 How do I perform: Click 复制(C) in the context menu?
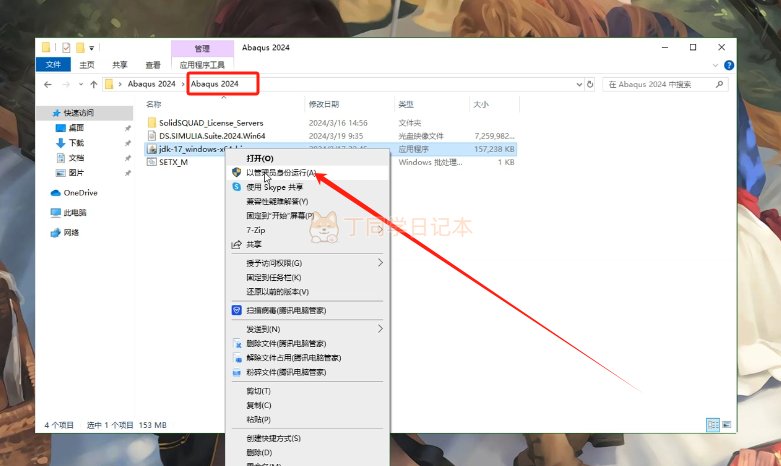258,405
